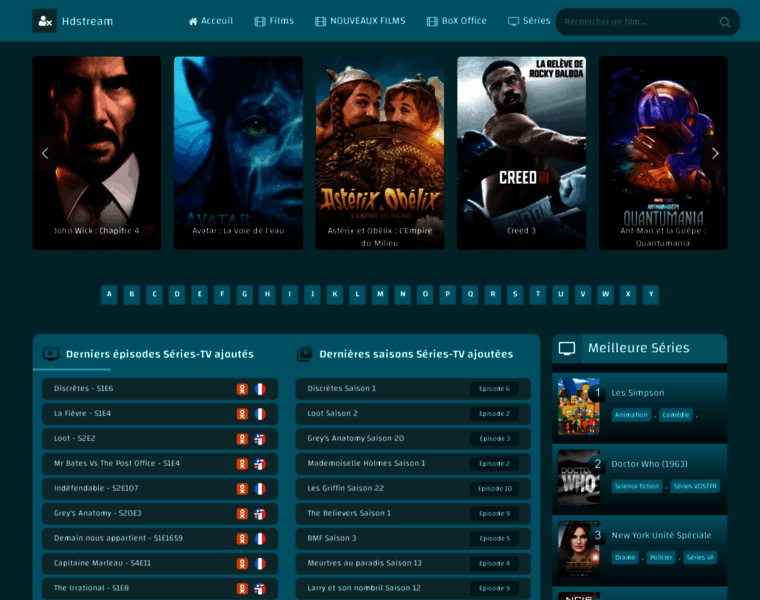
Task: Click icon beside Dernières saisons heading
Action: click(x=304, y=354)
